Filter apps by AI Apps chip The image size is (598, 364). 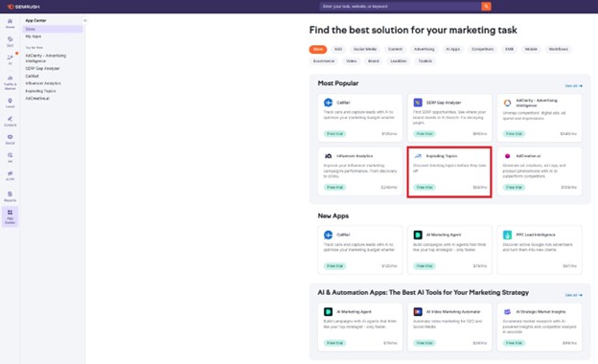453,49
